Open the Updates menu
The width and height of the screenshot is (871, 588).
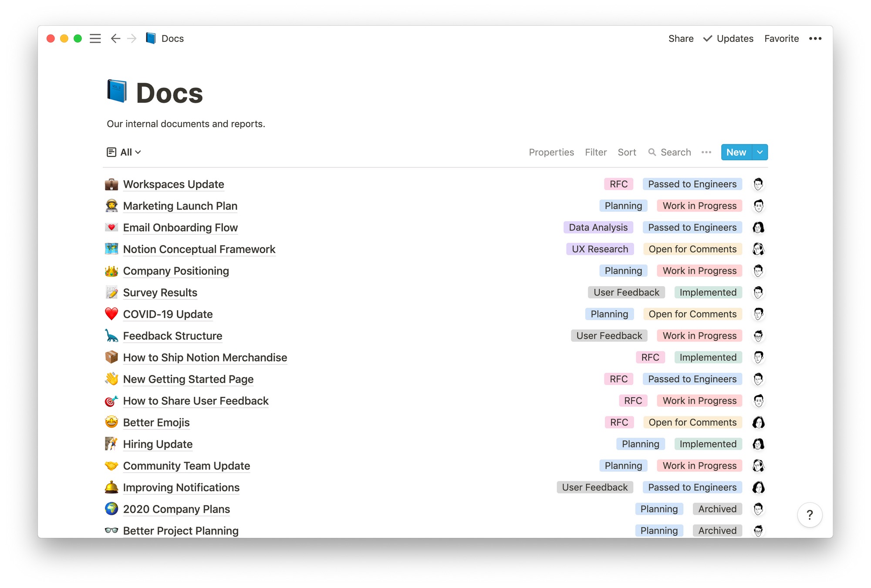[x=728, y=39]
